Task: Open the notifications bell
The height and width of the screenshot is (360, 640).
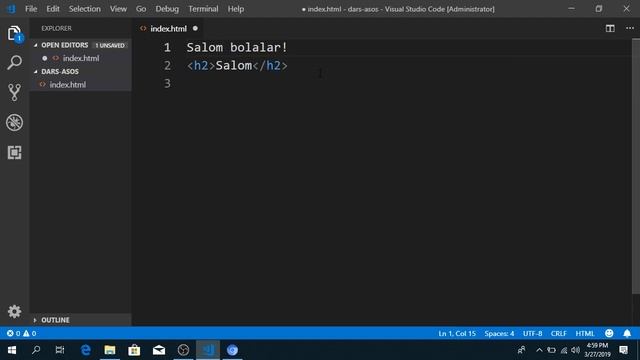Action: (x=627, y=333)
